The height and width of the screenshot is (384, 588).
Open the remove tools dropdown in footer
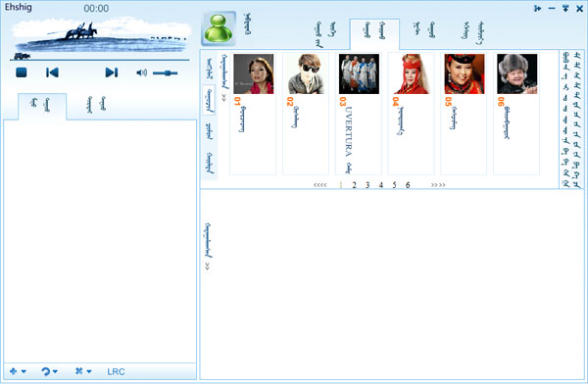point(83,371)
